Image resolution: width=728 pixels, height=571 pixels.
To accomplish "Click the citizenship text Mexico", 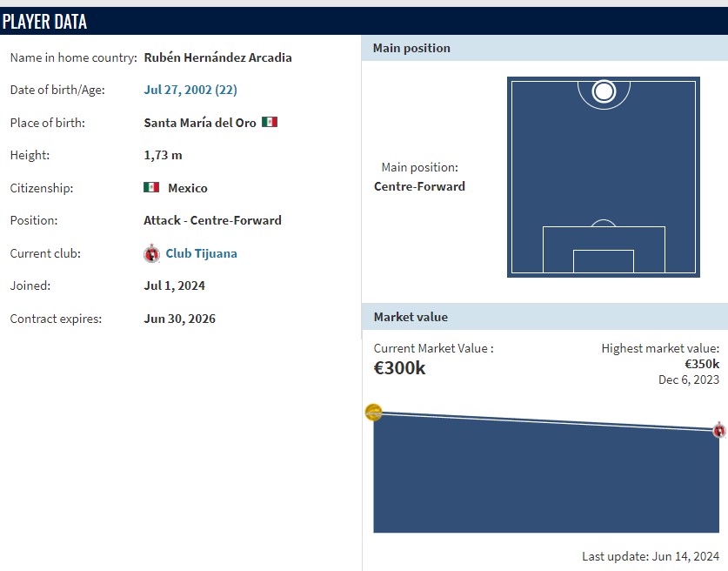I will coord(188,188).
